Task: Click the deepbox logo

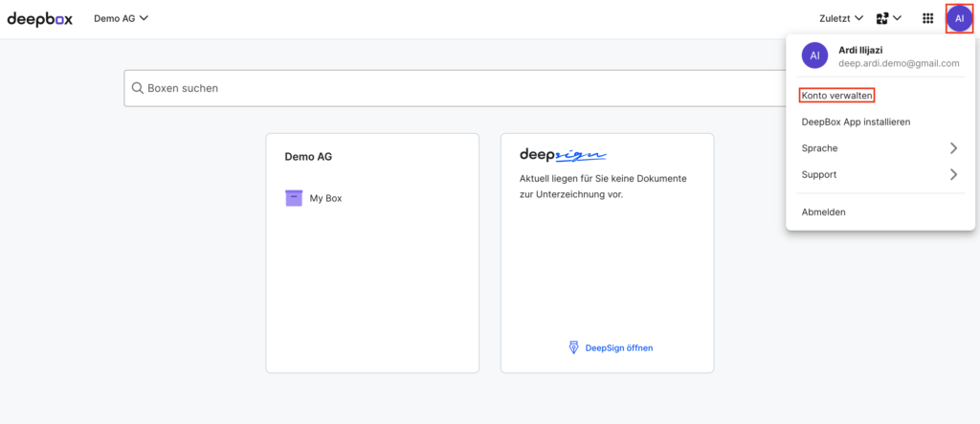Action: tap(45, 18)
